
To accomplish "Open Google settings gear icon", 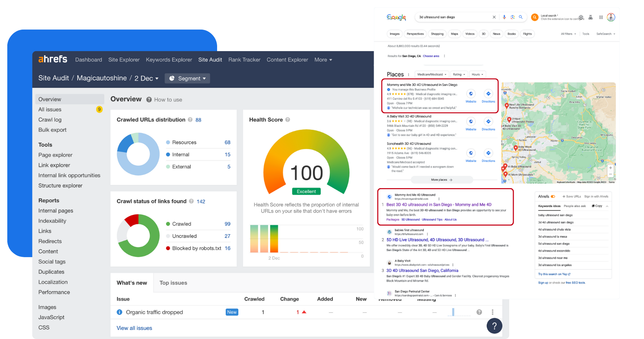I will click(x=581, y=17).
